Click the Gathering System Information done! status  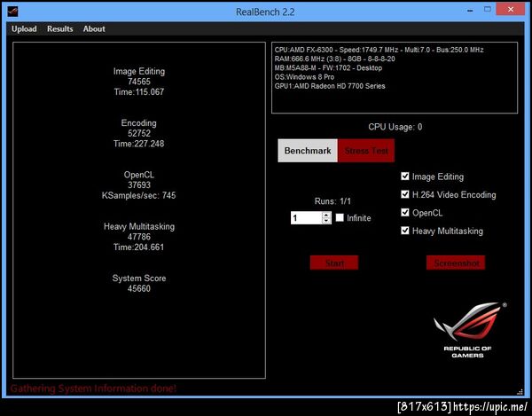pos(93,389)
